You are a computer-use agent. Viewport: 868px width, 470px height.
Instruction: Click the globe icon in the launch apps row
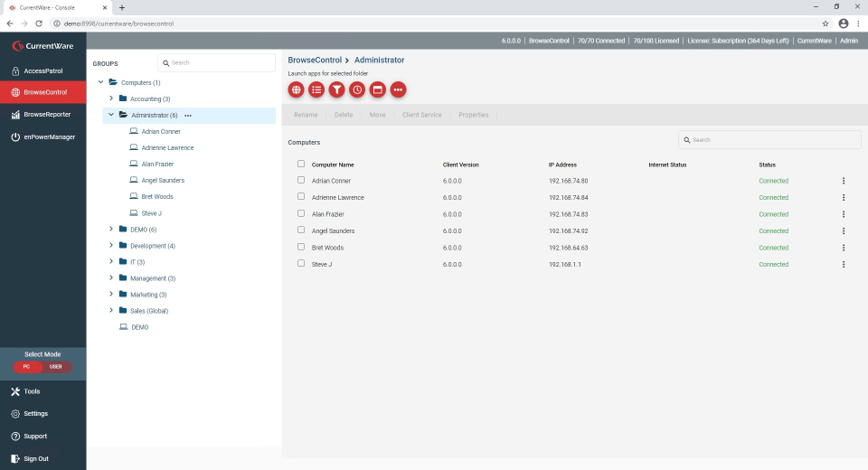(x=296, y=89)
